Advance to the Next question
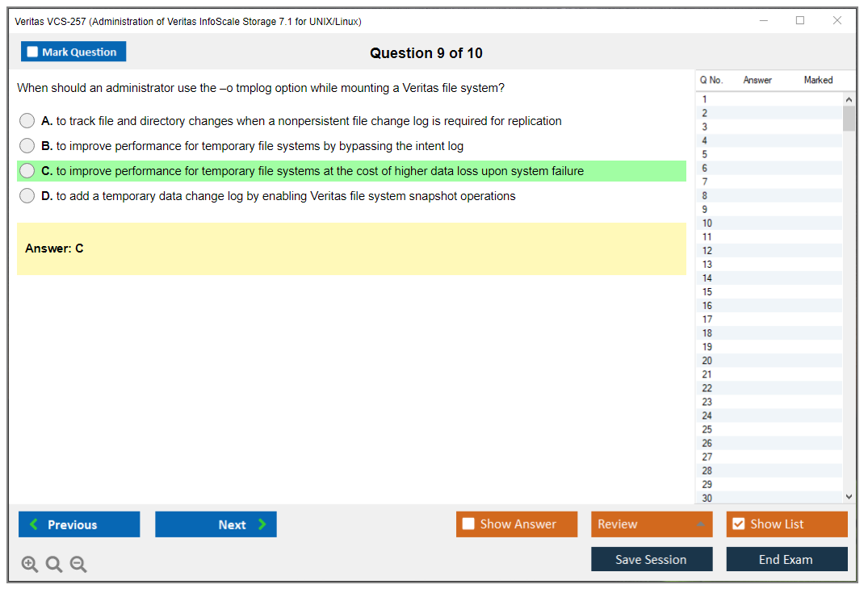The image size is (868, 593). [216, 524]
